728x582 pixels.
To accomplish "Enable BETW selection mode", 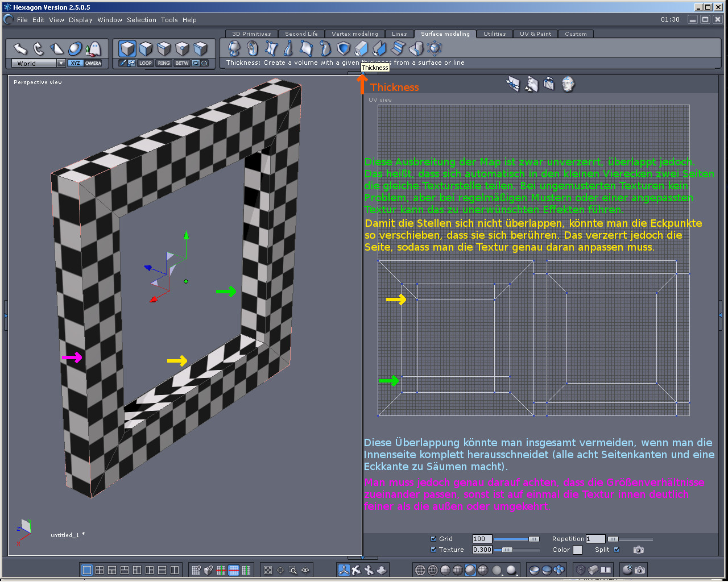I will 182,63.
